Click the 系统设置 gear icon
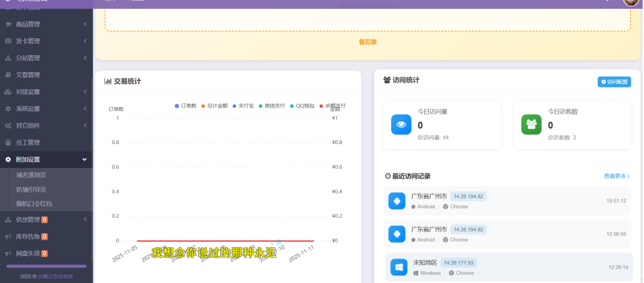644x283 pixels. (8, 109)
